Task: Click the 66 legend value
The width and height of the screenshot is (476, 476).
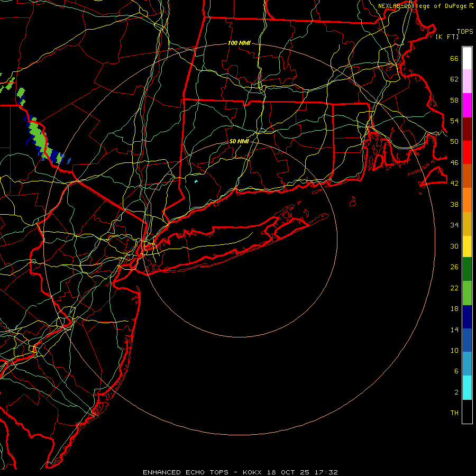Action: [454, 59]
